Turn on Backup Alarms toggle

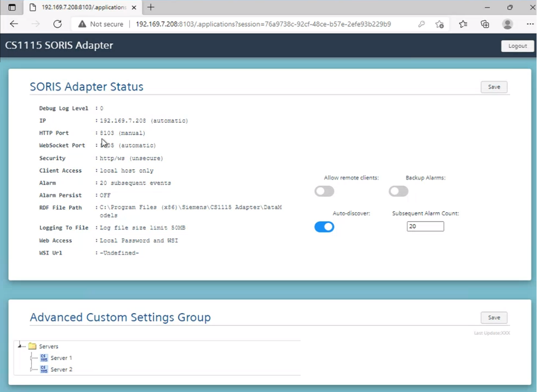click(x=398, y=191)
